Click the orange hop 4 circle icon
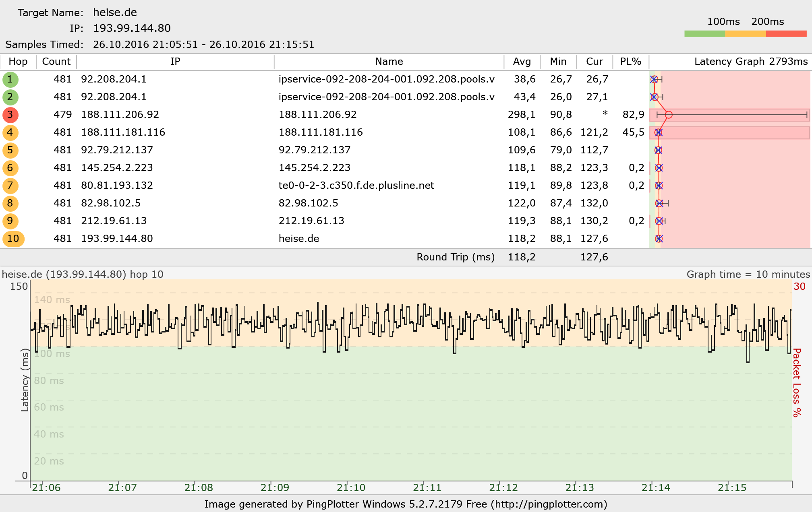 click(x=10, y=132)
